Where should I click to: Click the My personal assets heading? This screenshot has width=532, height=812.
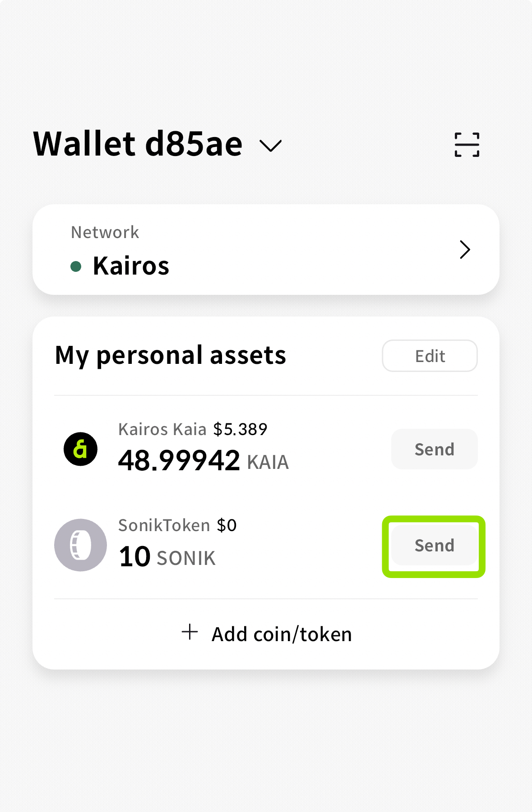pos(171,356)
